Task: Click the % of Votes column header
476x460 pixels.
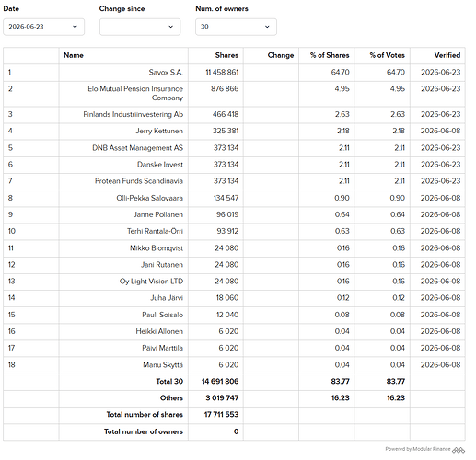Action: click(388, 55)
